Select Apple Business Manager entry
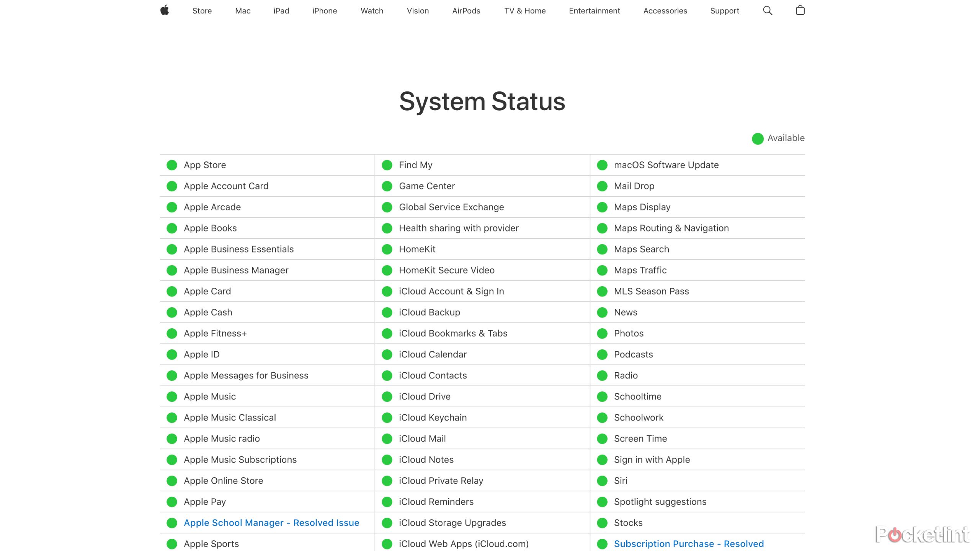 pos(267,270)
